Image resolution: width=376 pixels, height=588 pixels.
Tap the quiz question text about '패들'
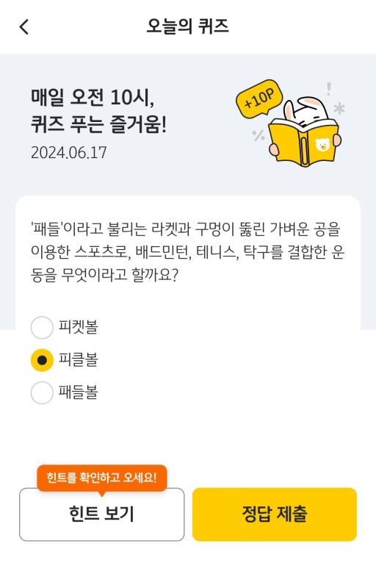187,252
